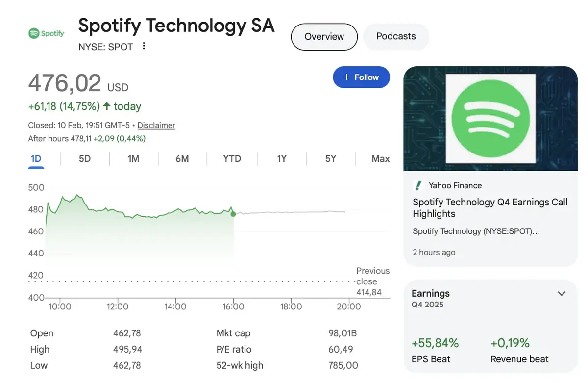Select the 1Y chart range
Image resolution: width=588 pixels, height=383 pixels.
tap(281, 158)
